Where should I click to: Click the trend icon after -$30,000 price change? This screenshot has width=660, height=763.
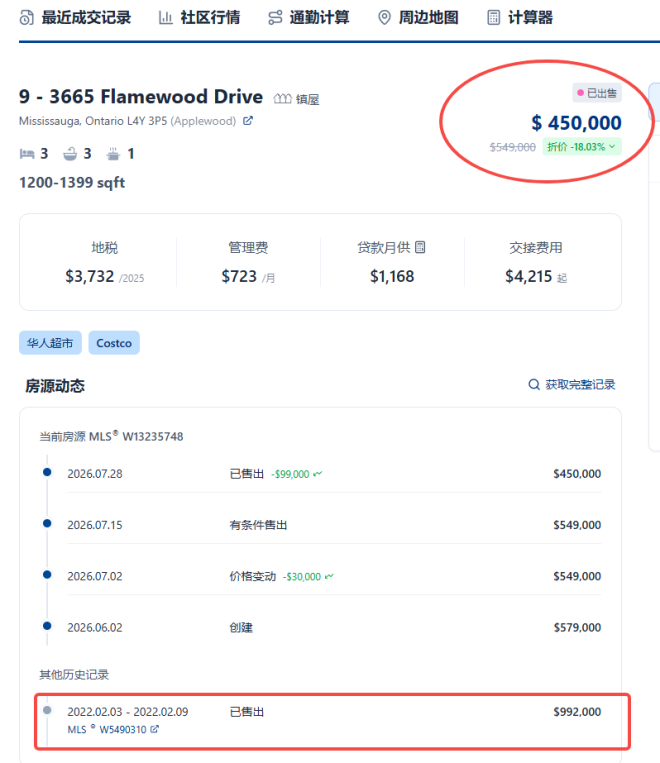[330, 577]
